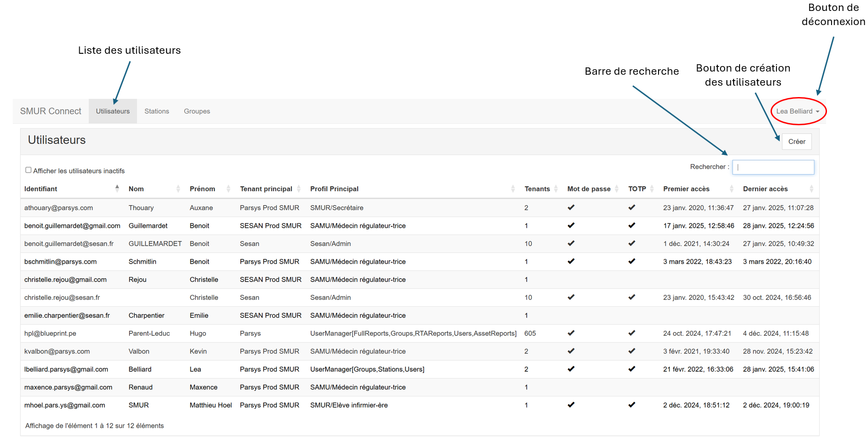Viewport: 868px width, 441px height.
Task: Focus the Rechercher search field
Action: coord(773,167)
